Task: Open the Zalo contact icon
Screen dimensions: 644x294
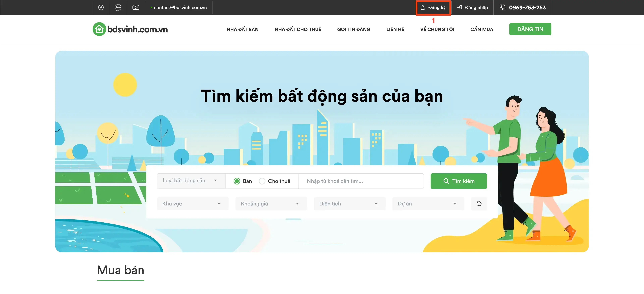Action: pyautogui.click(x=118, y=7)
